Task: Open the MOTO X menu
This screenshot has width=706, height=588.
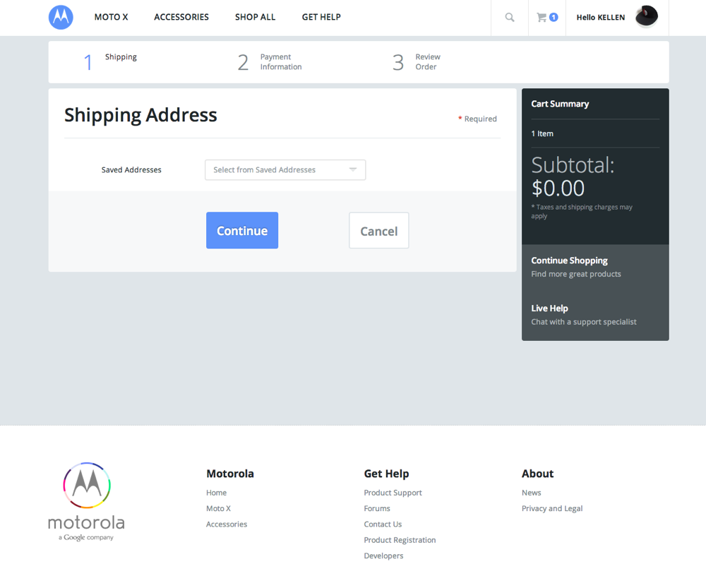Action: click(111, 17)
